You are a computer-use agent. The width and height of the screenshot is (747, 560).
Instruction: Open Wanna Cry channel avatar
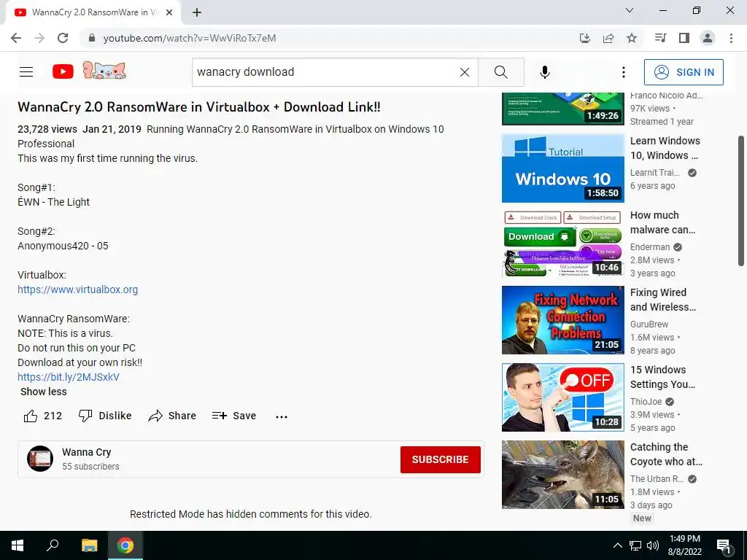click(40, 459)
